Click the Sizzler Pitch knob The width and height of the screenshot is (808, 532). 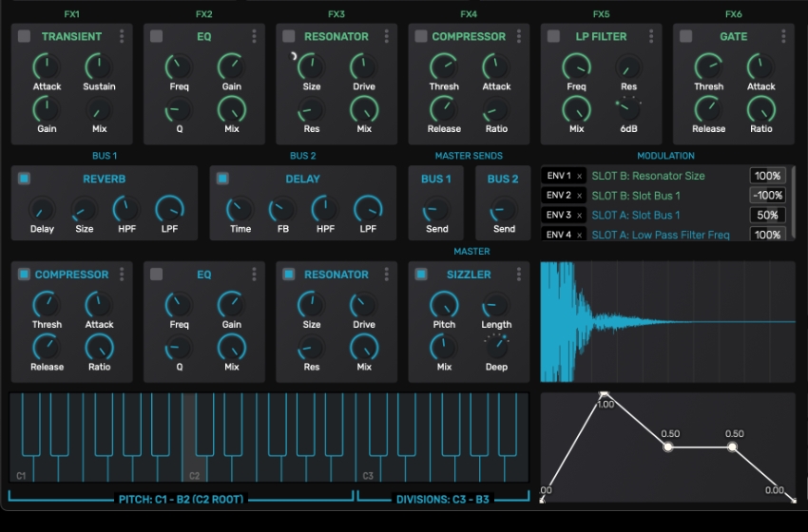point(444,304)
